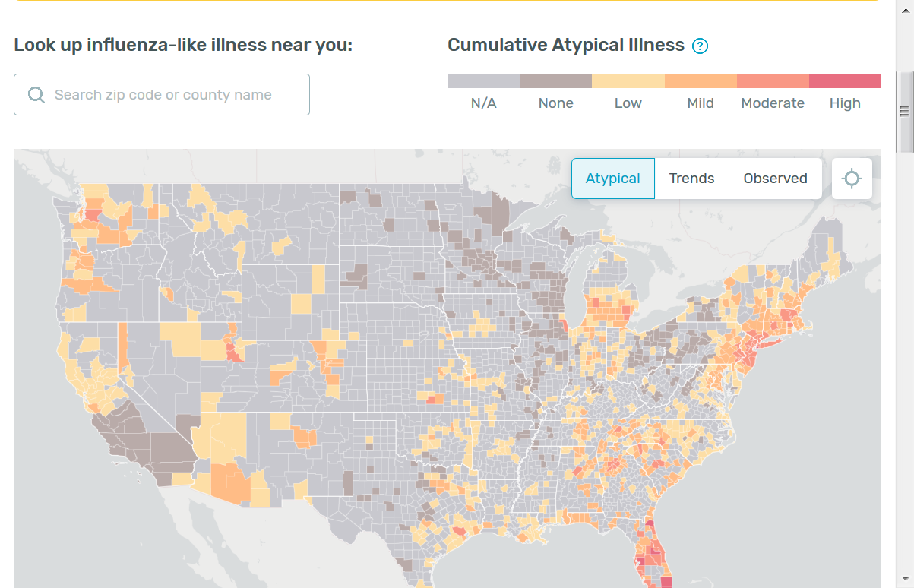This screenshot has height=588, width=914.
Task: Click the scrollbar down arrow
Action: [904, 578]
